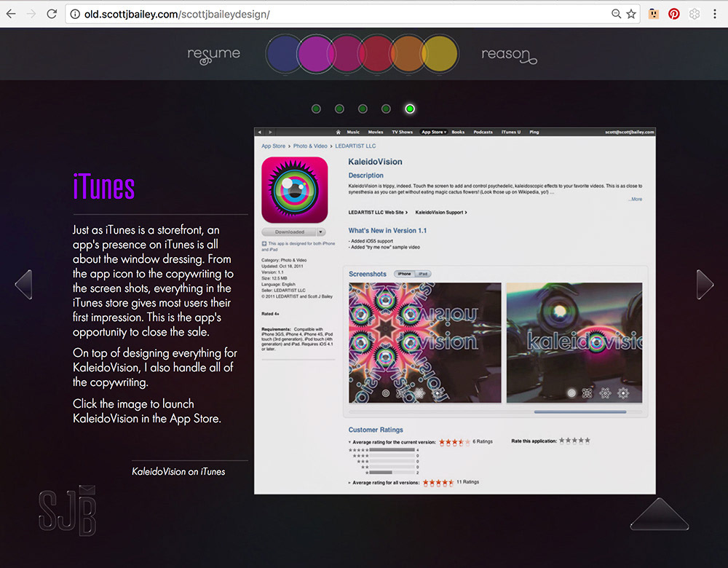Click the KaleidoVision eye app icon
728x568 pixels.
pyautogui.click(x=295, y=190)
